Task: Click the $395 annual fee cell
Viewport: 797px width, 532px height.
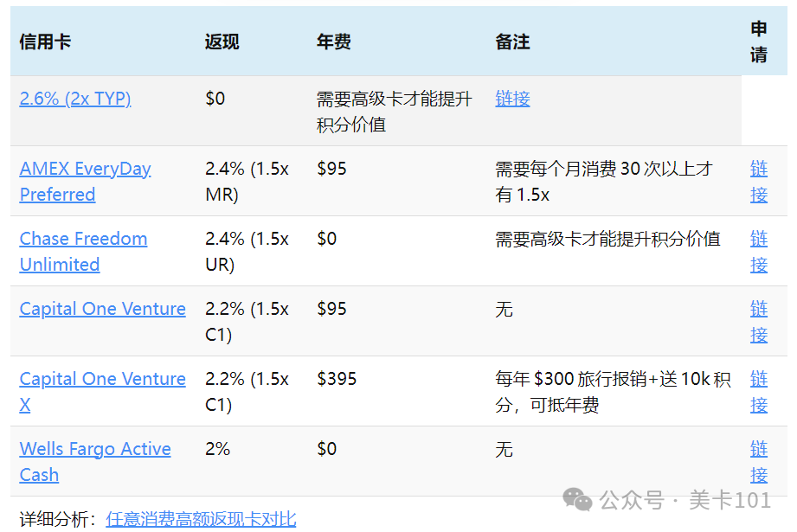Action: coord(337,379)
